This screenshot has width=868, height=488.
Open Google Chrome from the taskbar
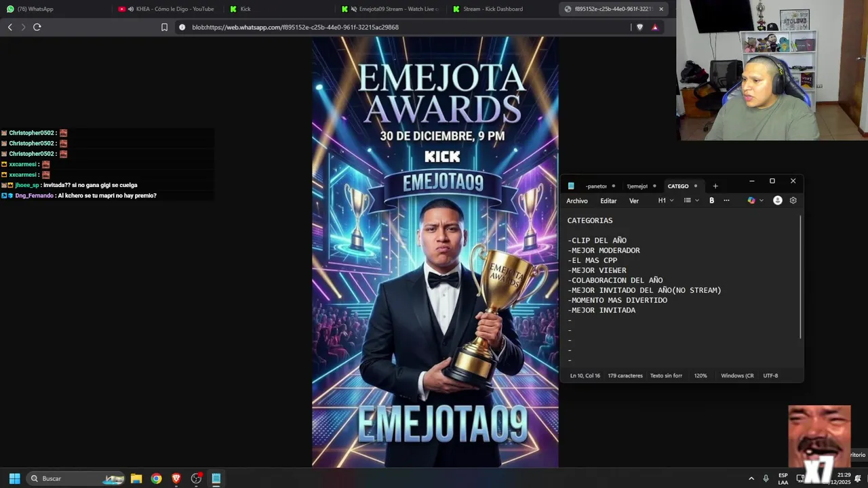(x=157, y=479)
